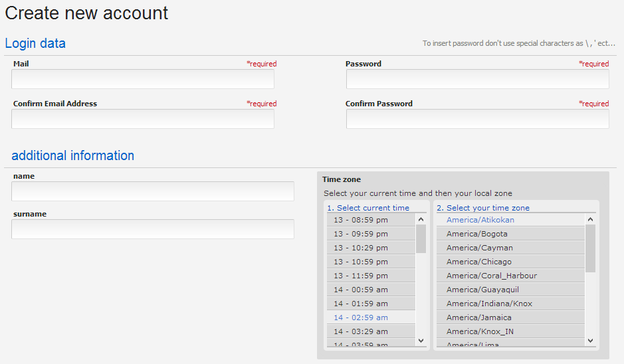Click the name text box
Viewport: 624px width, 364px height.
point(153,191)
